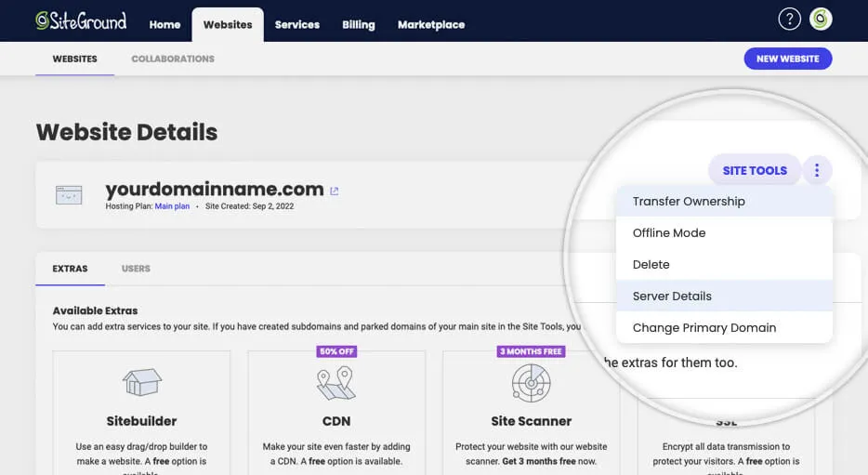Choose Change Primary Domain option
The image size is (868, 475).
(x=724, y=328)
